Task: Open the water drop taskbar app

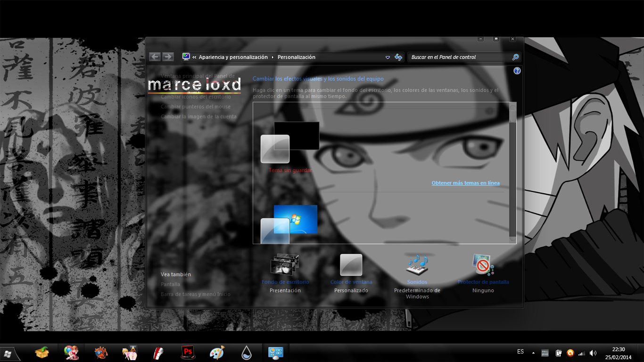Action: 246,352
